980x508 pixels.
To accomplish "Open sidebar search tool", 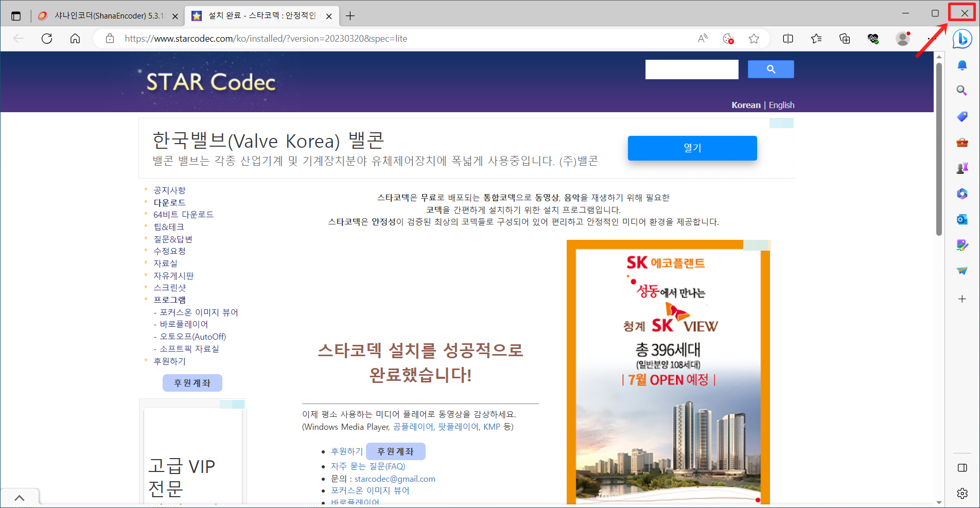I will pos(962,91).
